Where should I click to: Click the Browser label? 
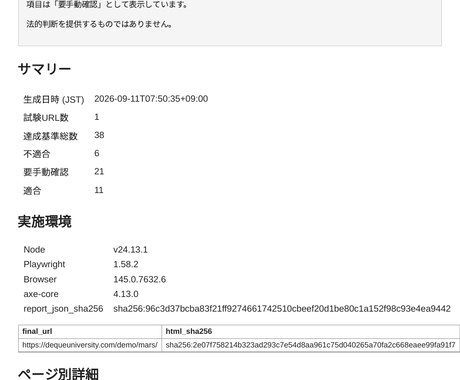point(40,279)
